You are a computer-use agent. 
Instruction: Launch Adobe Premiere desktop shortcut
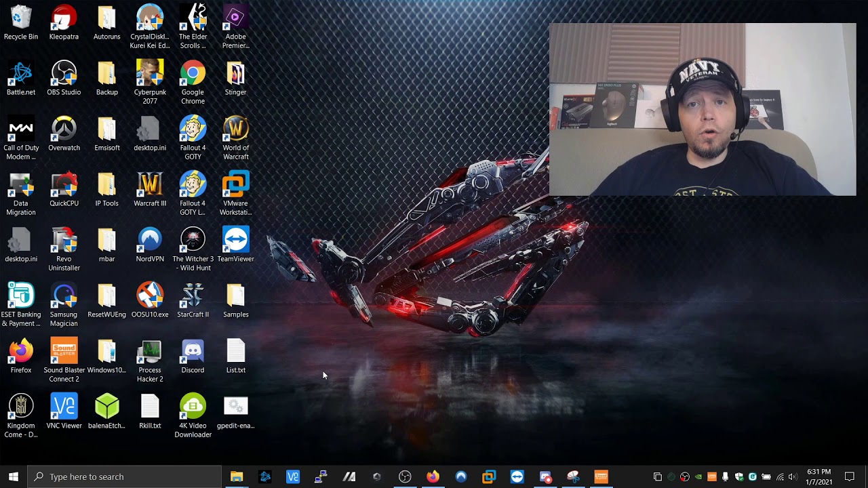[x=235, y=27]
